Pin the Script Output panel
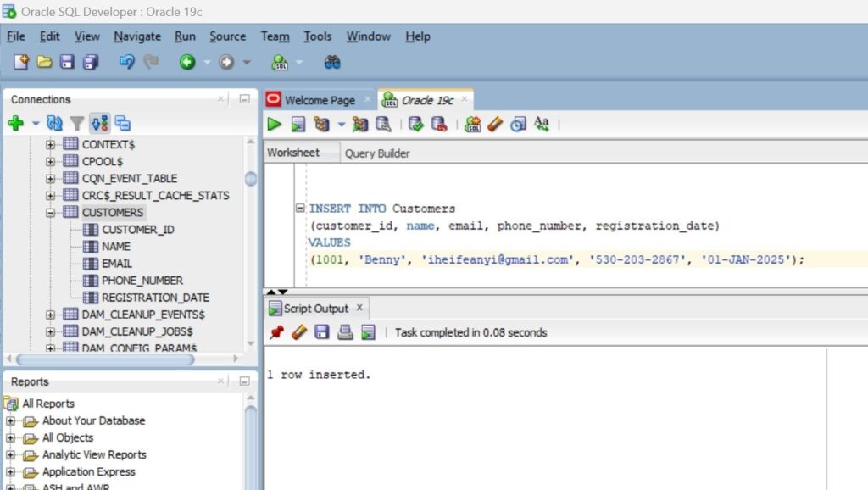The height and width of the screenshot is (490, 868). 277,332
